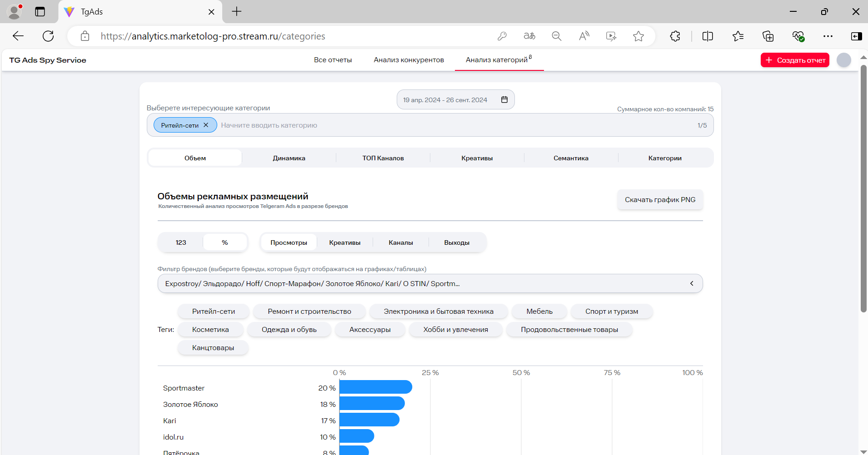Click TG Ads Spy Service logo
Image resolution: width=868 pixels, height=455 pixels.
click(48, 60)
